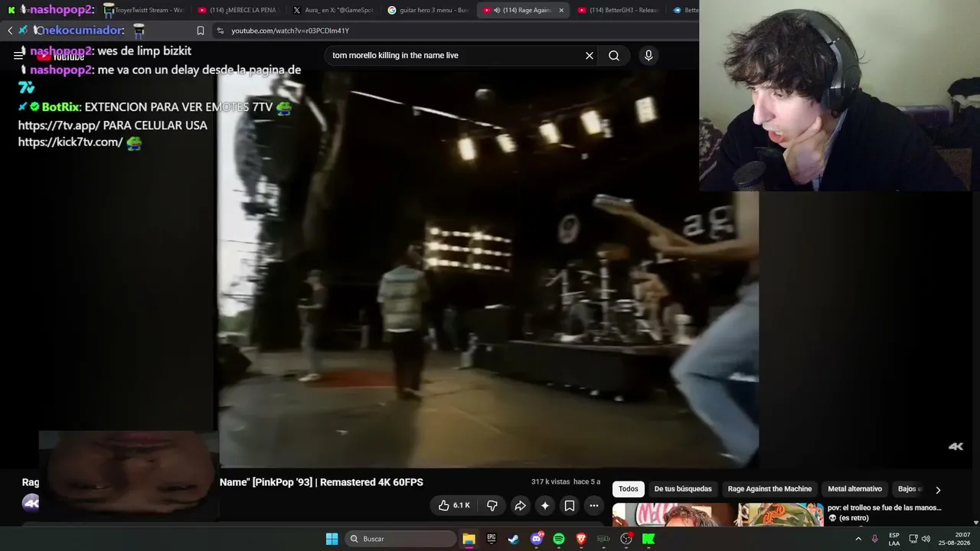
Task: Click the '317 k vistas' view count
Action: [550, 481]
